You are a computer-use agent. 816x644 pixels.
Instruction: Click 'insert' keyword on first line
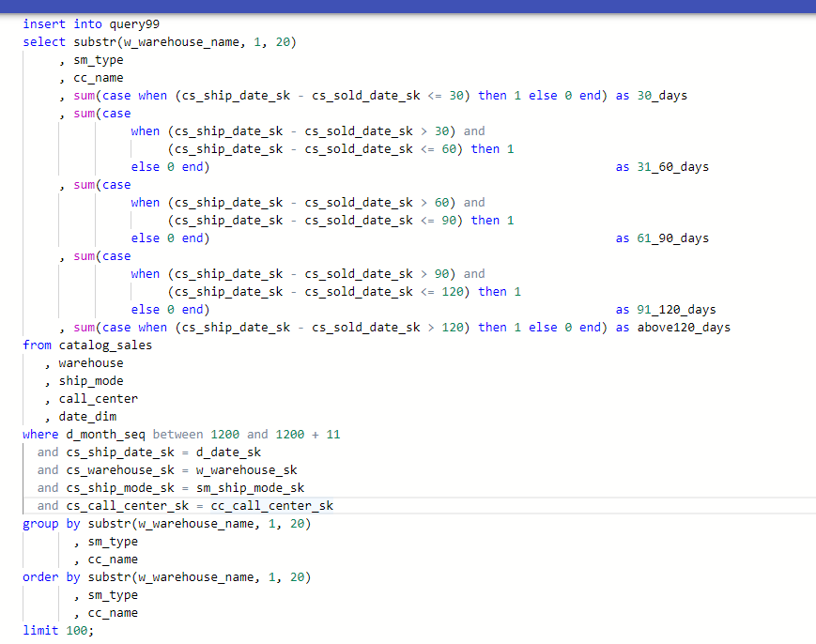(x=44, y=23)
